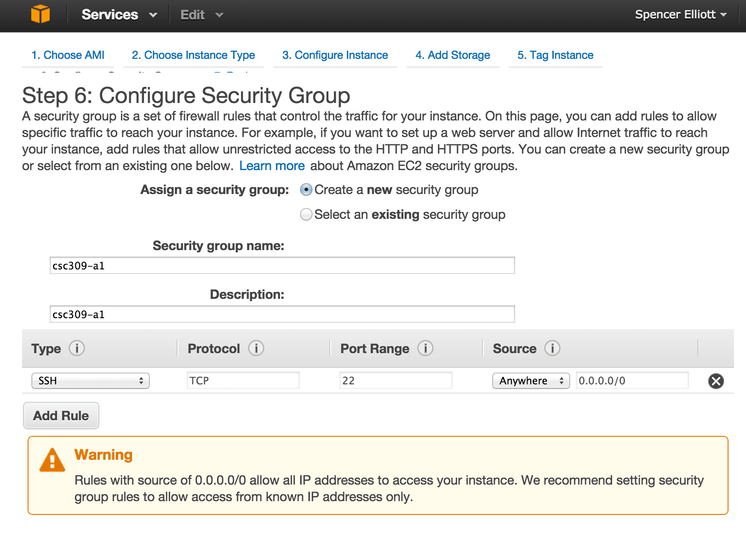Click the Add Rule button

pyautogui.click(x=61, y=415)
